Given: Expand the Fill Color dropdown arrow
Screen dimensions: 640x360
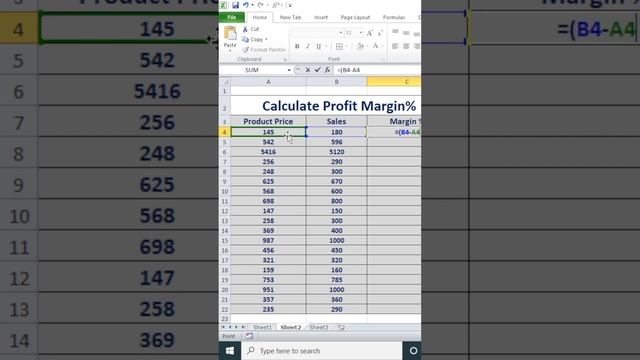Looking at the screenshot, I should pyautogui.click(x=367, y=47).
